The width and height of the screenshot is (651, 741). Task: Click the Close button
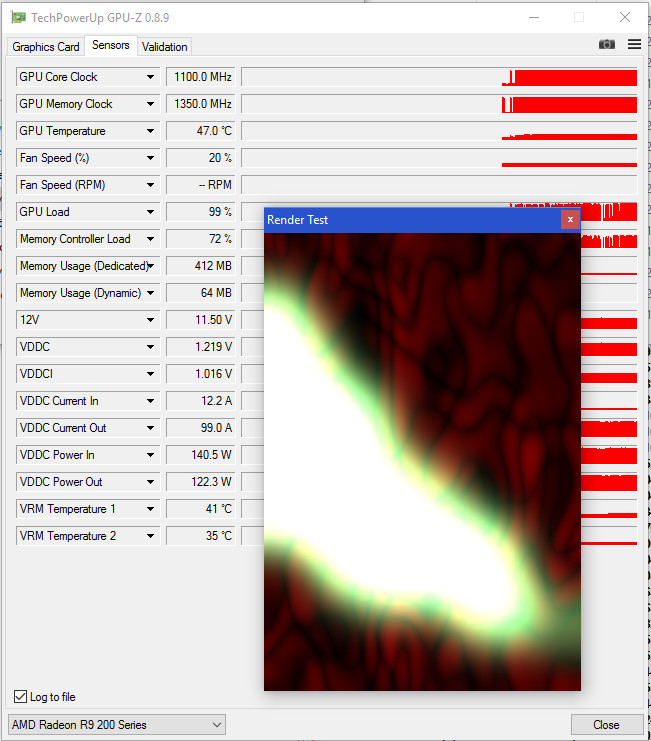pos(607,724)
